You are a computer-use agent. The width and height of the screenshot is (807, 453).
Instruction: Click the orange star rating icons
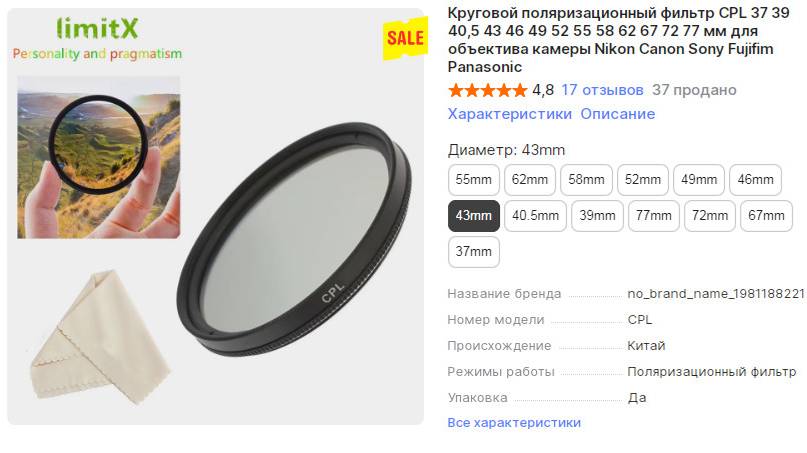click(x=487, y=91)
